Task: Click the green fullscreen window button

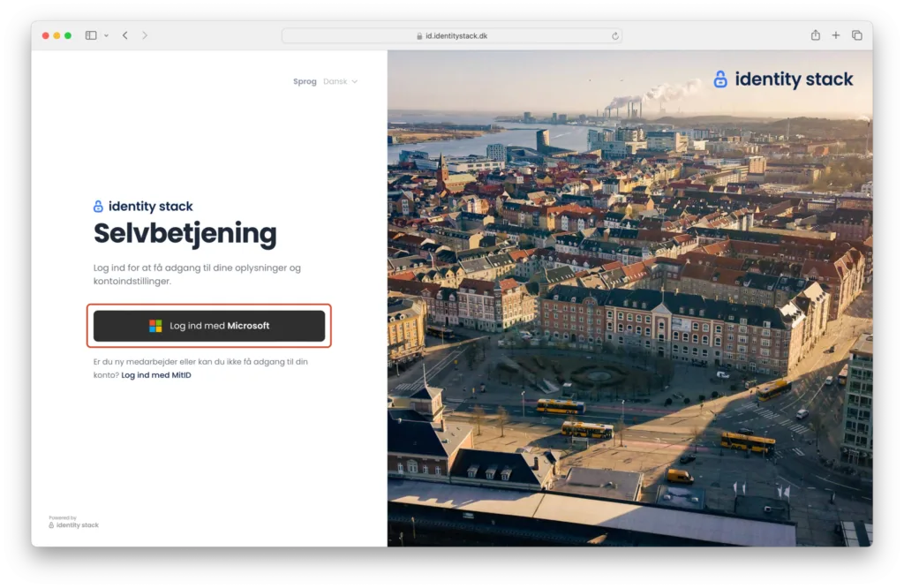Action: click(x=68, y=35)
